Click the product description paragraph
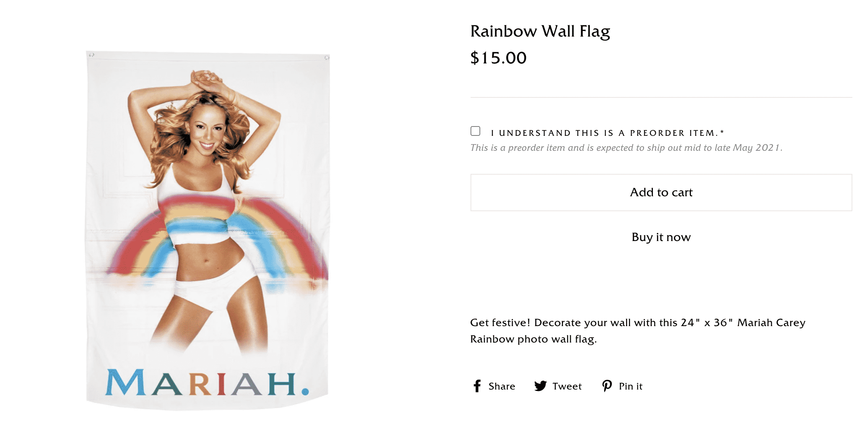Viewport: 868px width, 441px height. tap(638, 331)
